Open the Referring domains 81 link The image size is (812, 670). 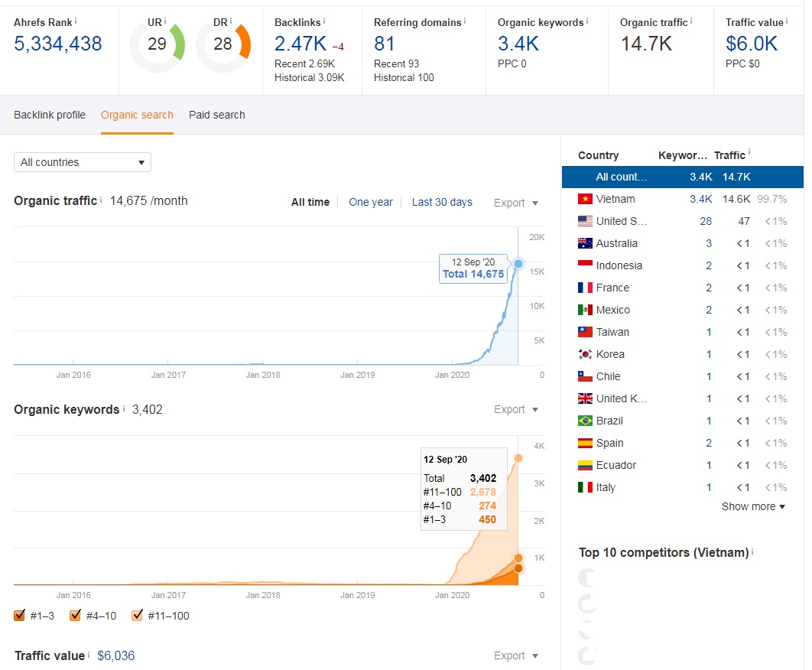pos(385,44)
